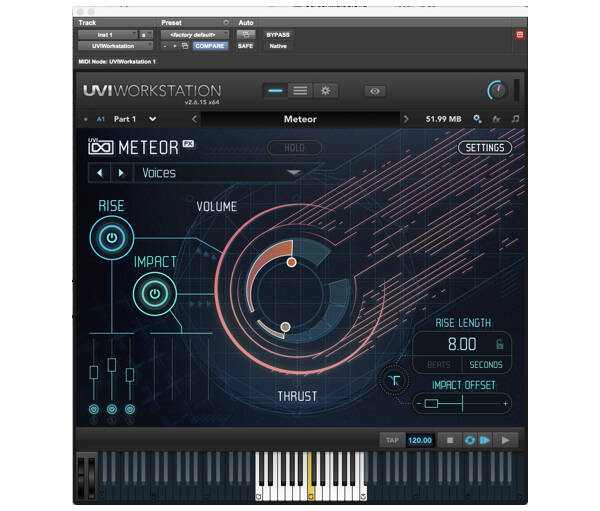This screenshot has height=511, width=600.
Task: Toggle the COMPARE button
Action: coord(210,46)
